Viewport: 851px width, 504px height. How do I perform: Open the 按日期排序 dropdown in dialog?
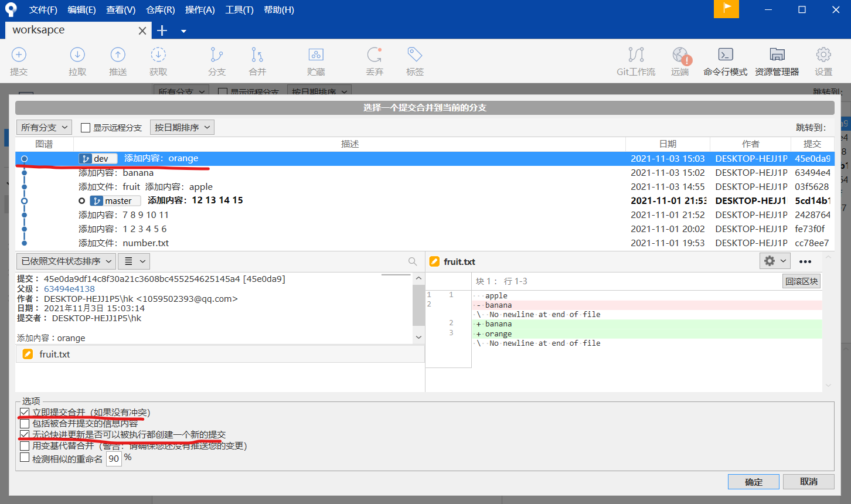pos(182,127)
